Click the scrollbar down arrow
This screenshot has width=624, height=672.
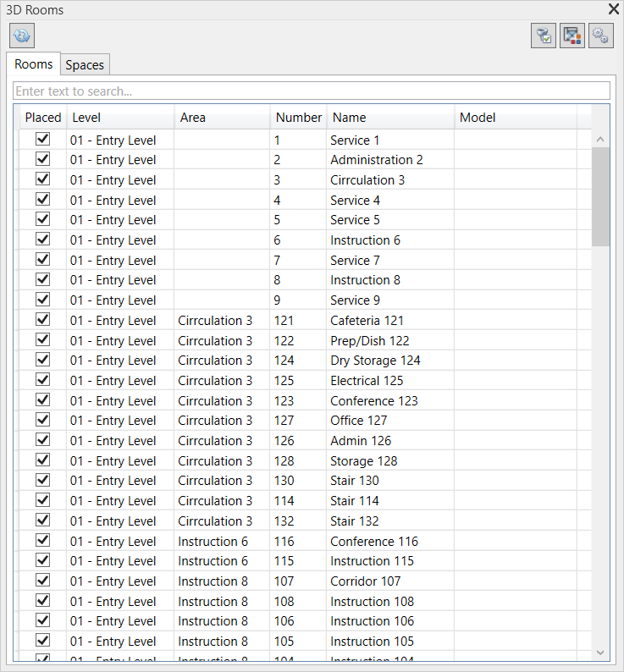600,653
